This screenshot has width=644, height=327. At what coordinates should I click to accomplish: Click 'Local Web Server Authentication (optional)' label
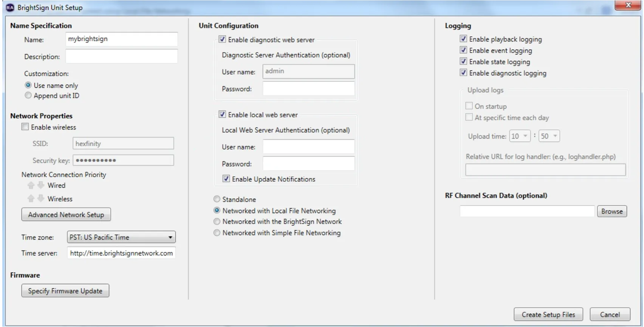286,130
